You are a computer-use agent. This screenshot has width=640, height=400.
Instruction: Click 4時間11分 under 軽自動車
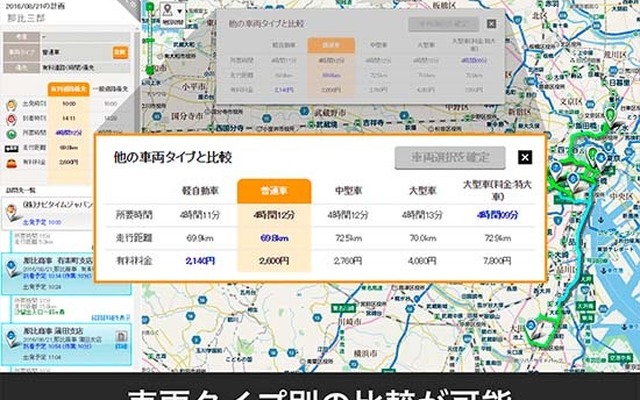click(200, 215)
